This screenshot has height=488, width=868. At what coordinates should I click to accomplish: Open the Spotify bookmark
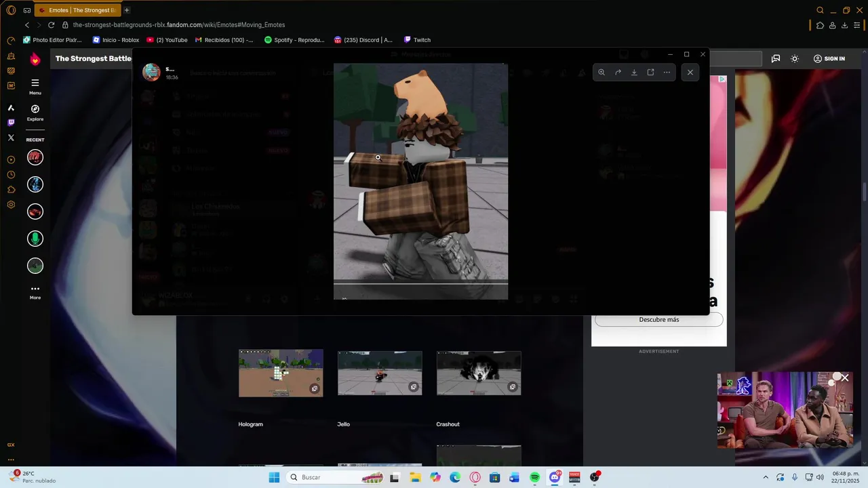pyautogui.click(x=294, y=40)
